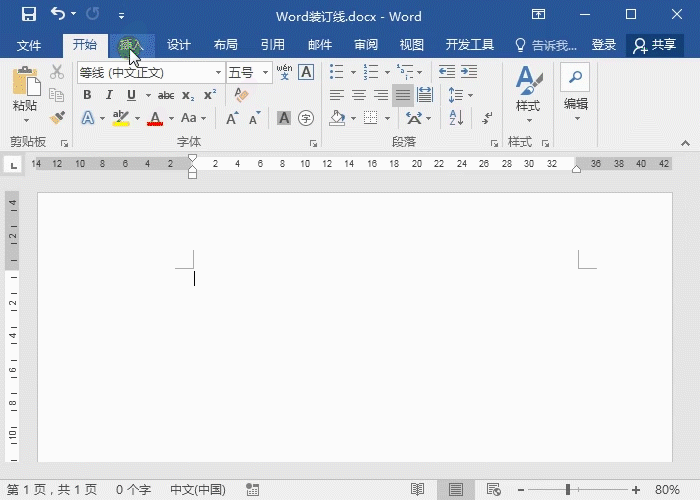Open font color dropdown arrow
Image resolution: width=700 pixels, height=500 pixels.
171,119
